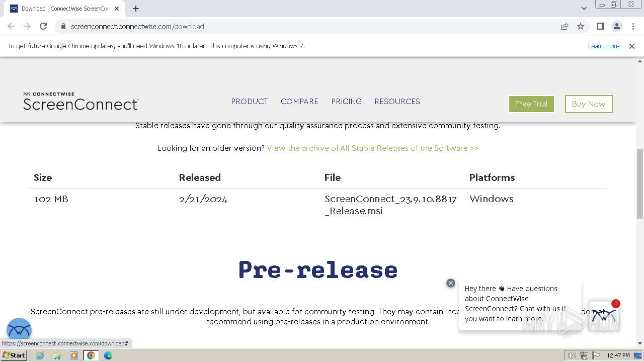Click the Platforms column header
Image resolution: width=644 pixels, height=362 pixels.
[x=492, y=177]
